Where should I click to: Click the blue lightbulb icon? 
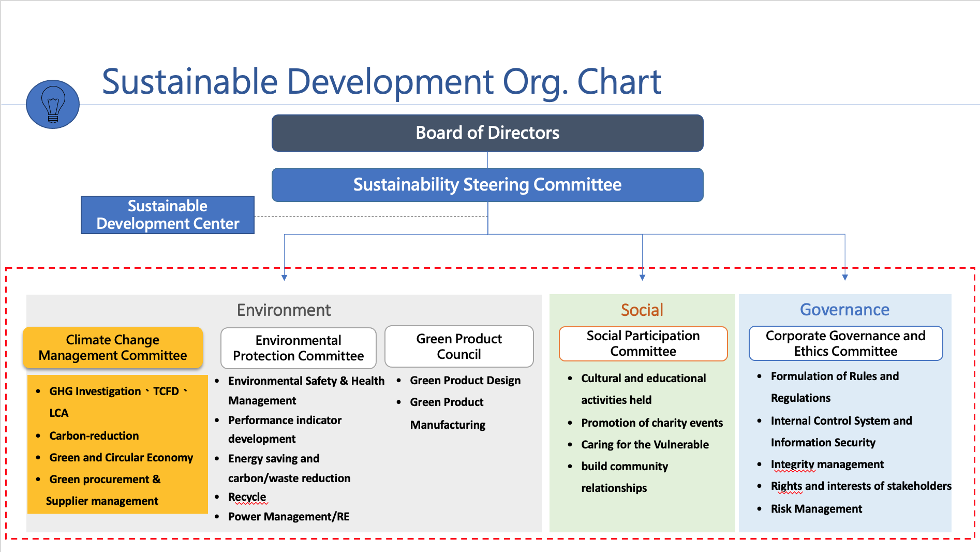(53, 104)
